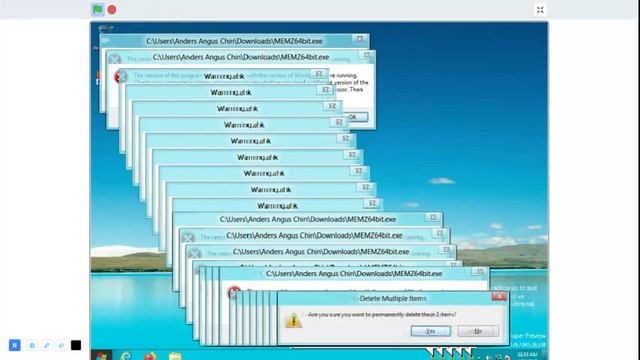Viewport: 640px width, 360px height.
Task: Click the trash can icon
Action: [x=32, y=346]
